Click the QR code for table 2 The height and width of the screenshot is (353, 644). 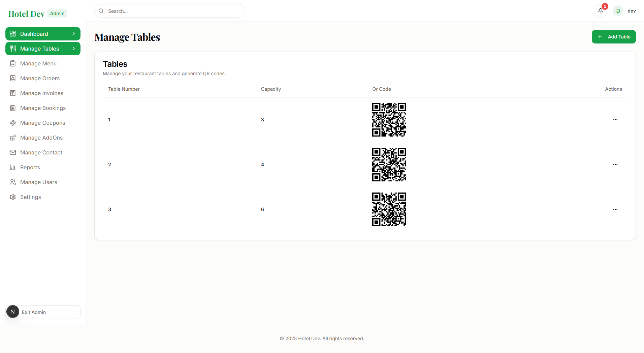tap(389, 165)
